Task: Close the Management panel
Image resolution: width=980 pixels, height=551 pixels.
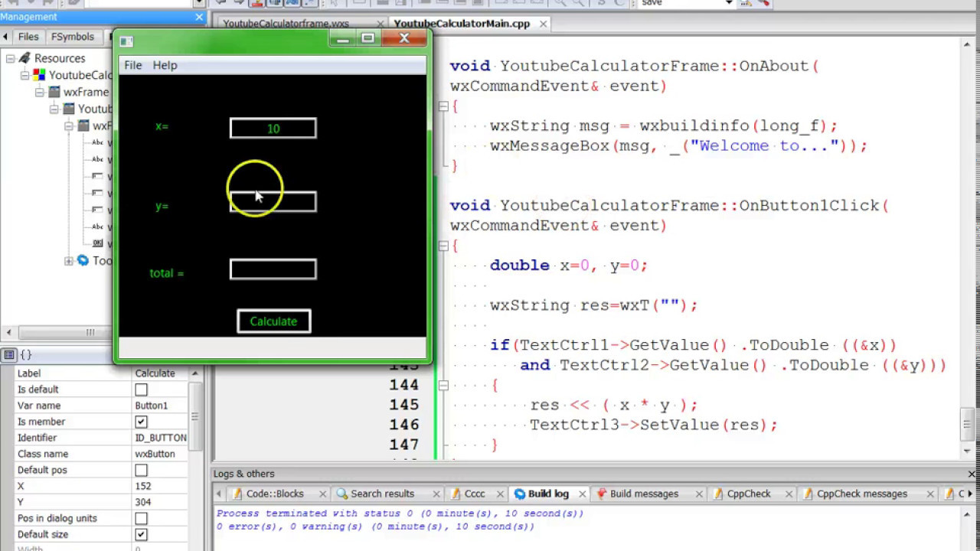Action: point(200,16)
